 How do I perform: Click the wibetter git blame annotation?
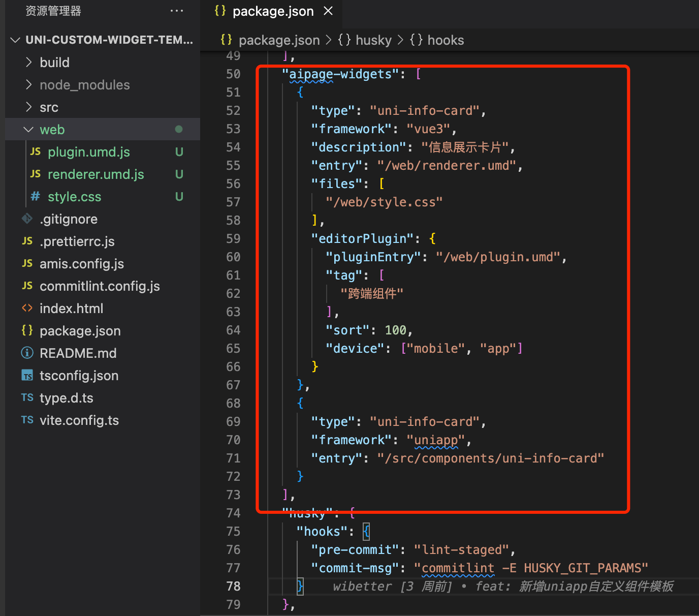(503, 587)
